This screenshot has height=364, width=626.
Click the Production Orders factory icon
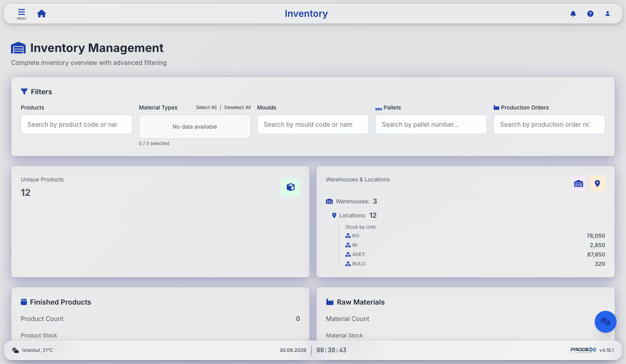coord(496,108)
